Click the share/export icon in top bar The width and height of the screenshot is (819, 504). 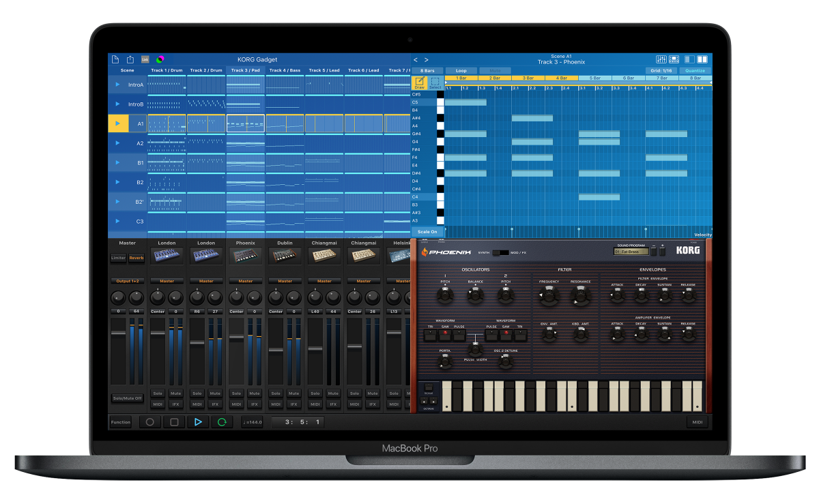pyautogui.click(x=130, y=59)
